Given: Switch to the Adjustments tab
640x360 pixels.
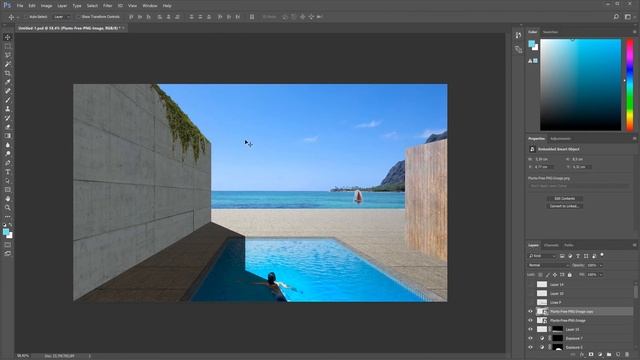Looking at the screenshot, I should [561, 139].
